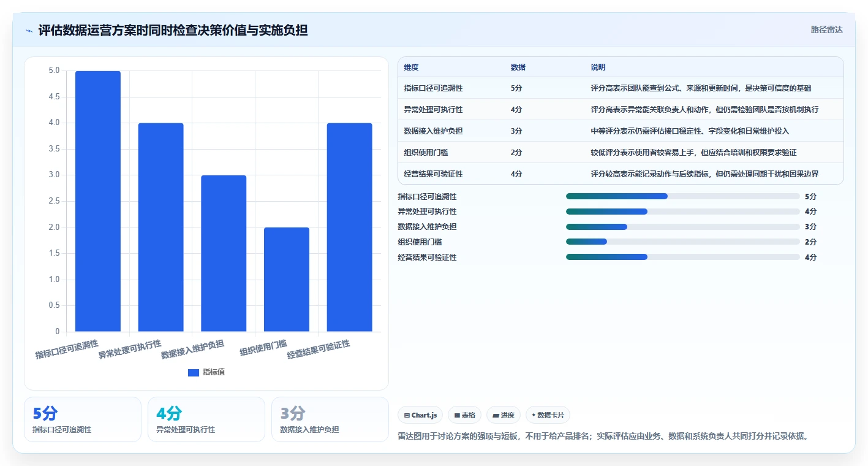Click the 数据卡片 tag chip
This screenshot has height=466, width=868.
548,415
